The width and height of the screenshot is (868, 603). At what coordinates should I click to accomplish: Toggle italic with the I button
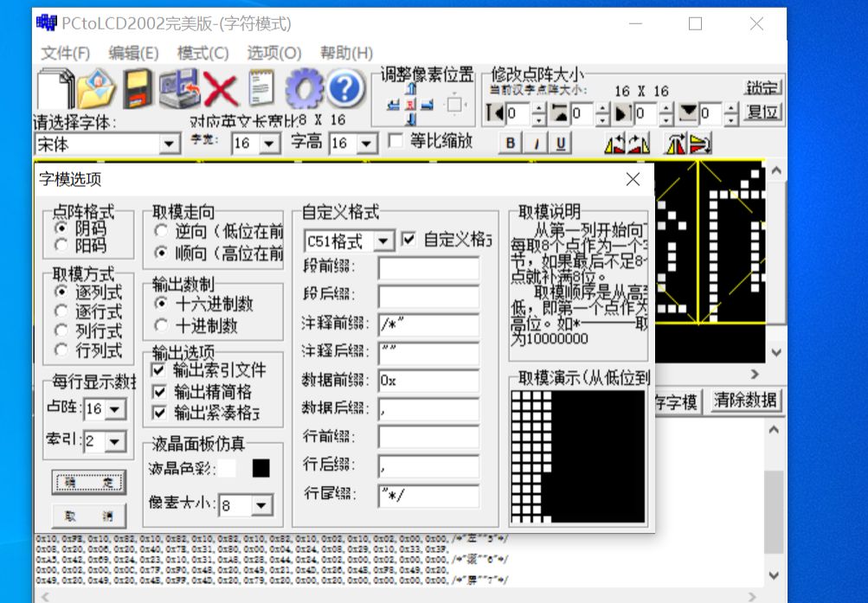click(x=536, y=144)
